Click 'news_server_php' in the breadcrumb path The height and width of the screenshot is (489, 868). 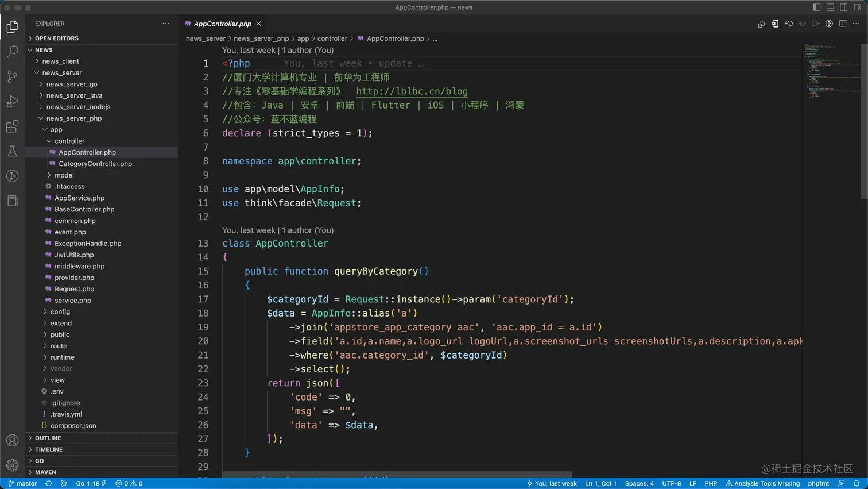[x=261, y=38]
